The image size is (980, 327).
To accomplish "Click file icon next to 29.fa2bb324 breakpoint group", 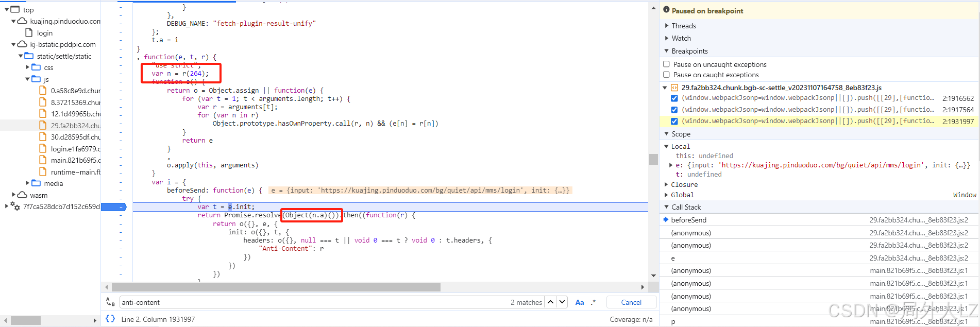I will (x=674, y=88).
